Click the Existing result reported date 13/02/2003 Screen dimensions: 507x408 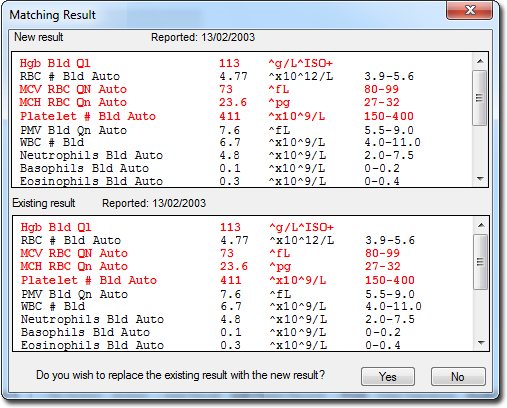coord(179,203)
